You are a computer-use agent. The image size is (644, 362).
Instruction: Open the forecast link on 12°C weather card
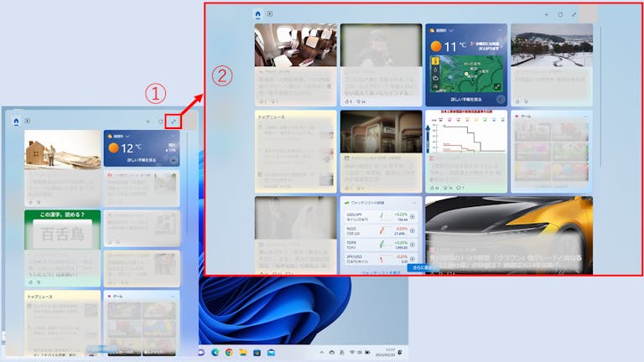click(x=141, y=160)
